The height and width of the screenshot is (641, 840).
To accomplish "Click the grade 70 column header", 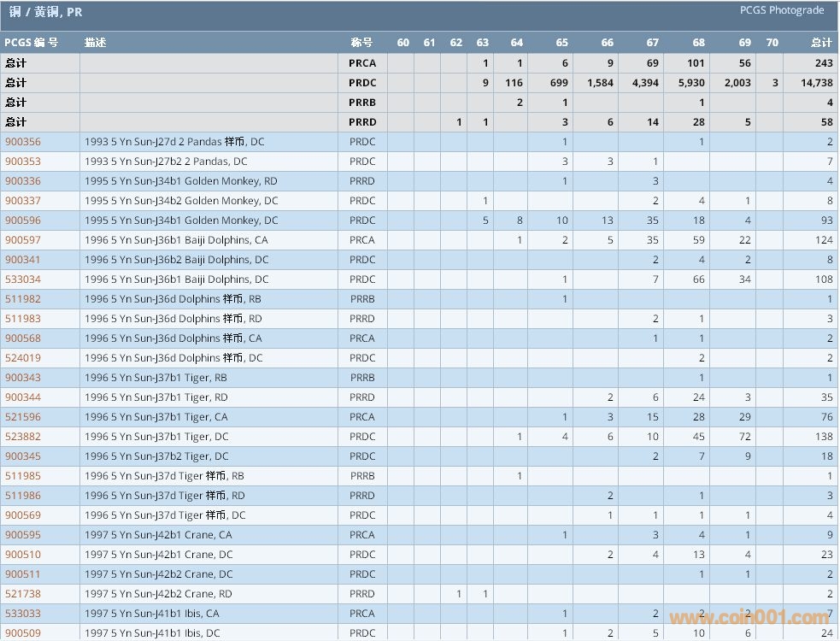I will (x=772, y=43).
